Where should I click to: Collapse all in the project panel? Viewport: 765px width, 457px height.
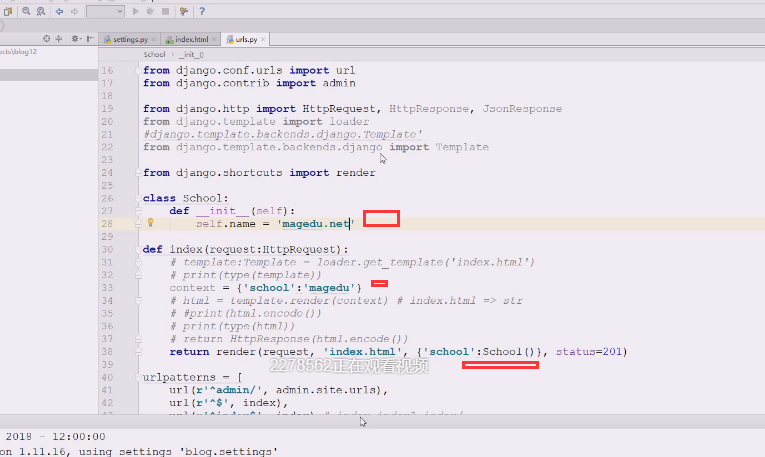[59, 39]
